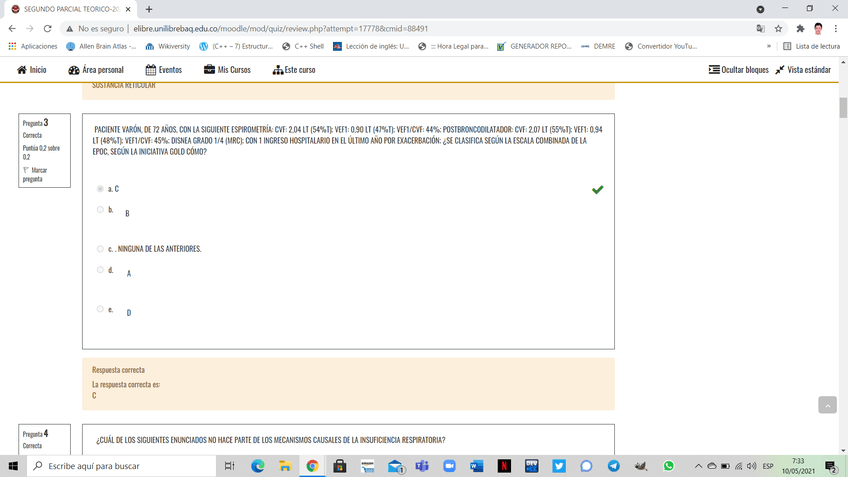Screen dimensions: 848x477
Task: Choose option c. Ninguna de las anteriores
Action: (x=100, y=249)
